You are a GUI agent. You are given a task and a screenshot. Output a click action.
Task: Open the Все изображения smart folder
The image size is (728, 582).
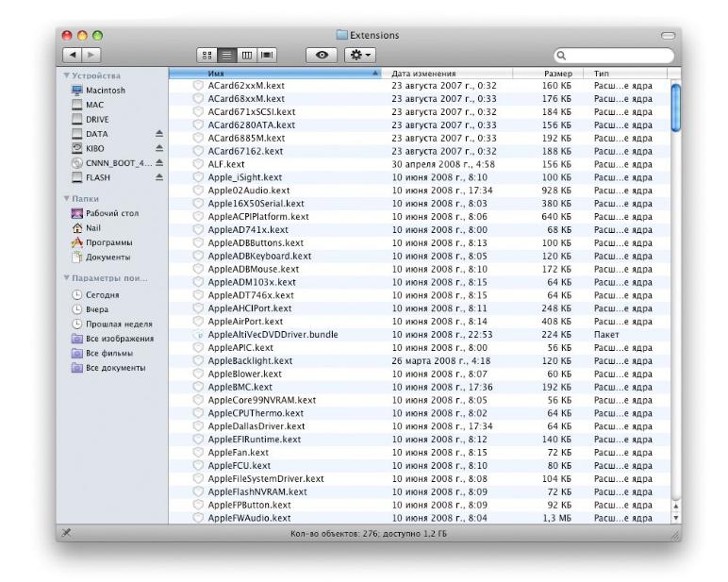[112, 339]
